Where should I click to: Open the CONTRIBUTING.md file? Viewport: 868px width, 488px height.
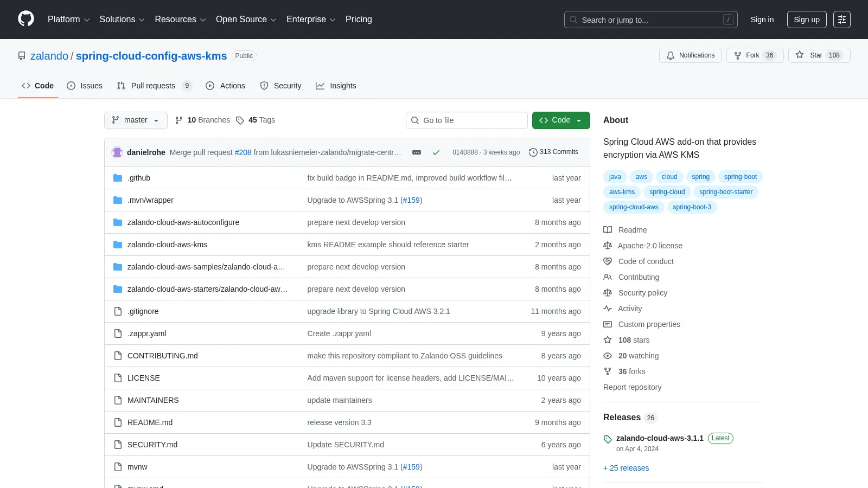[x=163, y=356]
